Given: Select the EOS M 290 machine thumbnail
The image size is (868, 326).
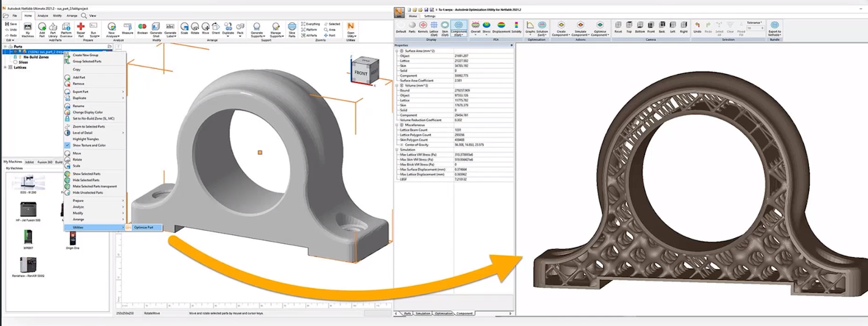Looking at the screenshot, I should [x=28, y=184].
